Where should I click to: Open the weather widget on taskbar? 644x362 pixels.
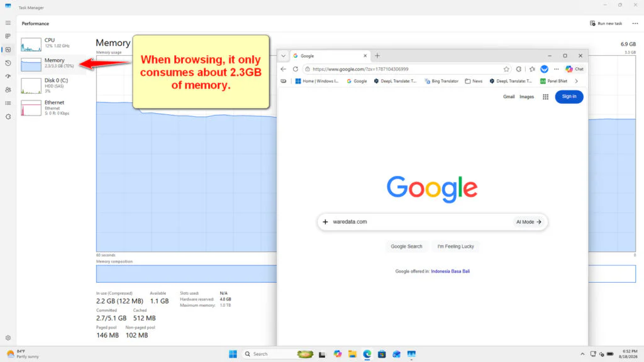point(23,354)
